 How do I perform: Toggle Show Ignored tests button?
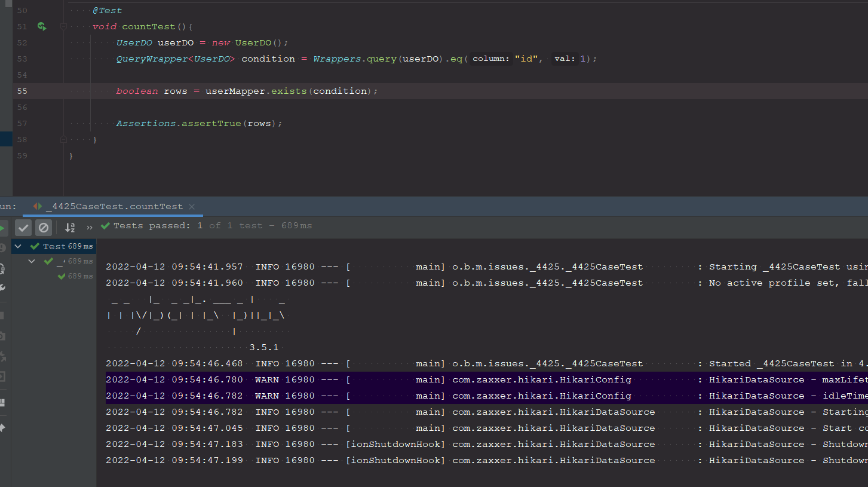(x=44, y=227)
